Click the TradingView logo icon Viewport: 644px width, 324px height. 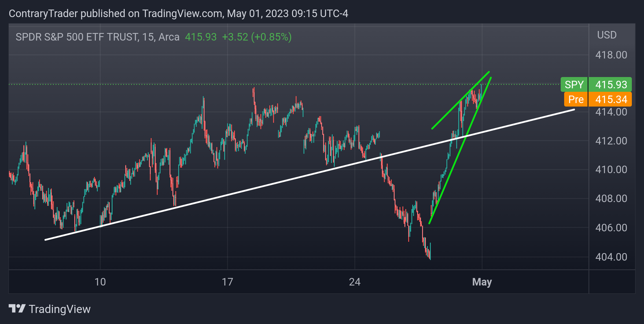pos(17,309)
